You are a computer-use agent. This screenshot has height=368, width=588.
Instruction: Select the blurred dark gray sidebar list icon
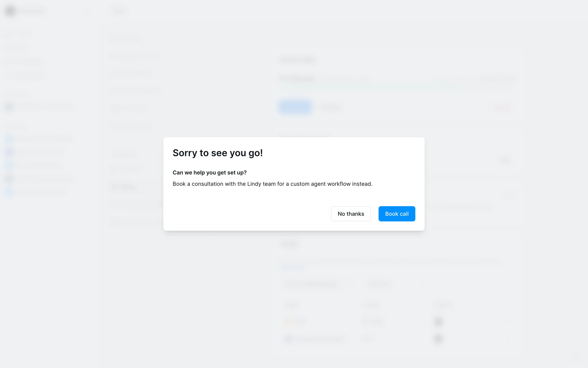[x=9, y=178]
